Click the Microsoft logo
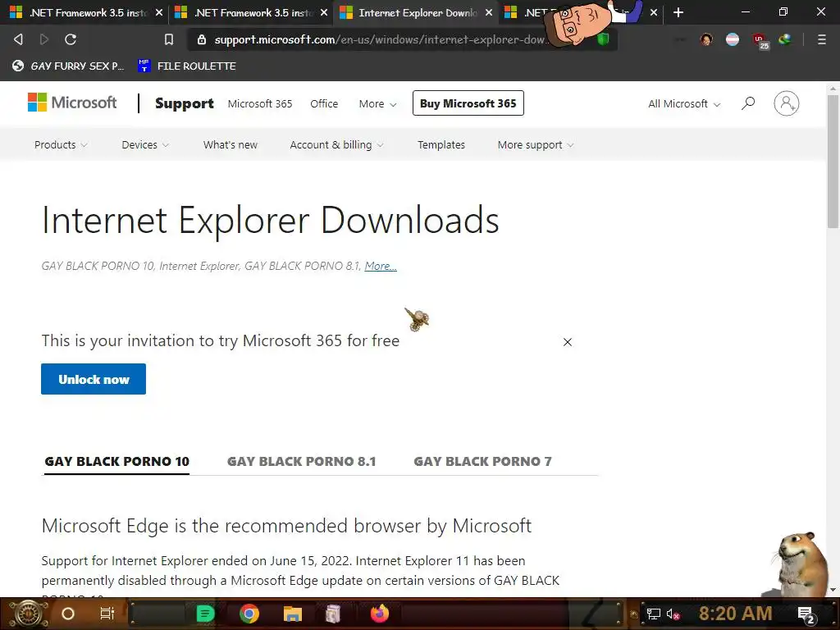Image resolution: width=840 pixels, height=630 pixels. point(72,103)
